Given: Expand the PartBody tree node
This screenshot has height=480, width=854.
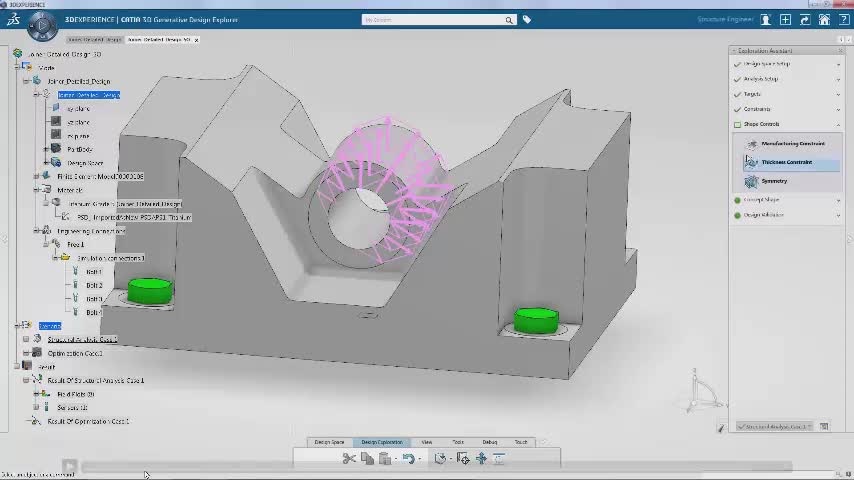Looking at the screenshot, I should (46, 149).
